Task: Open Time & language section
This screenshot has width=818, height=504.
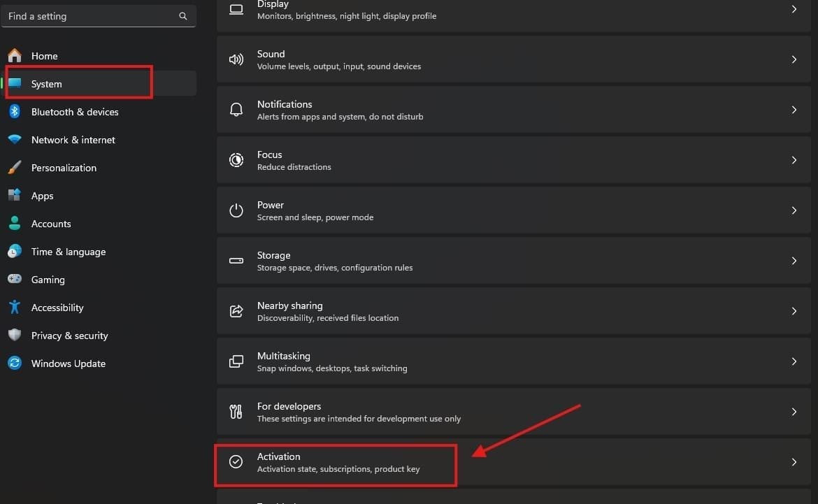Action: [99, 252]
